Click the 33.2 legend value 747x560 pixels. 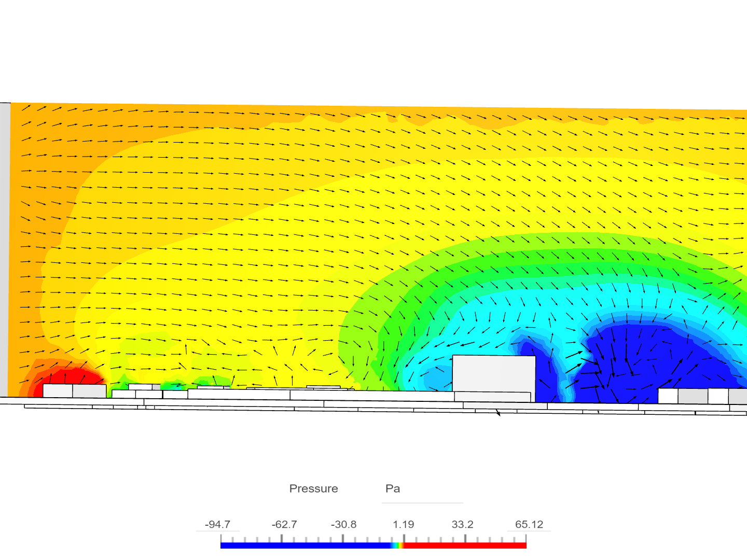463,524
